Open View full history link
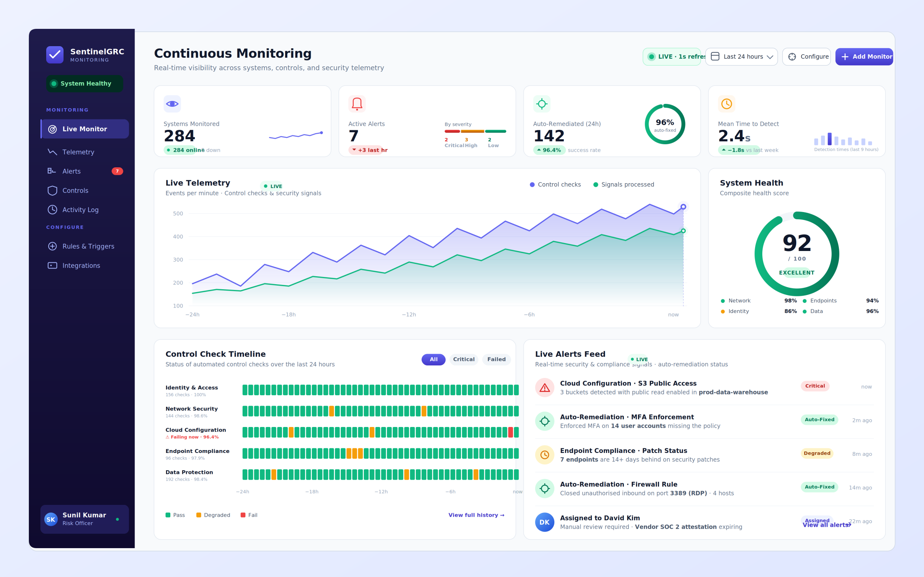Viewport: 924px width, 577px height. coord(476,515)
